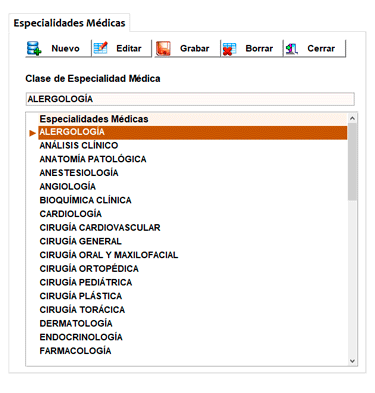Click the Nuevo database-add icon
The width and height of the screenshot is (375, 393).
click(34, 48)
